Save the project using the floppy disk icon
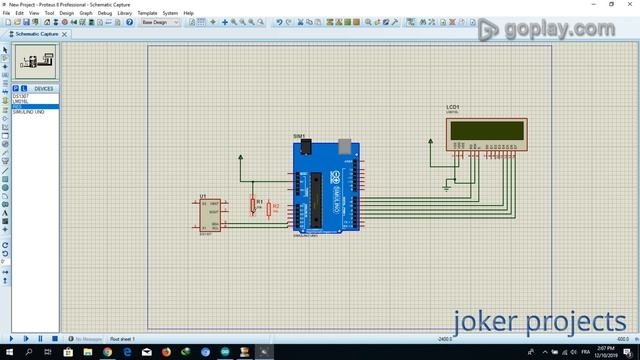The image size is (640, 360). (27, 22)
